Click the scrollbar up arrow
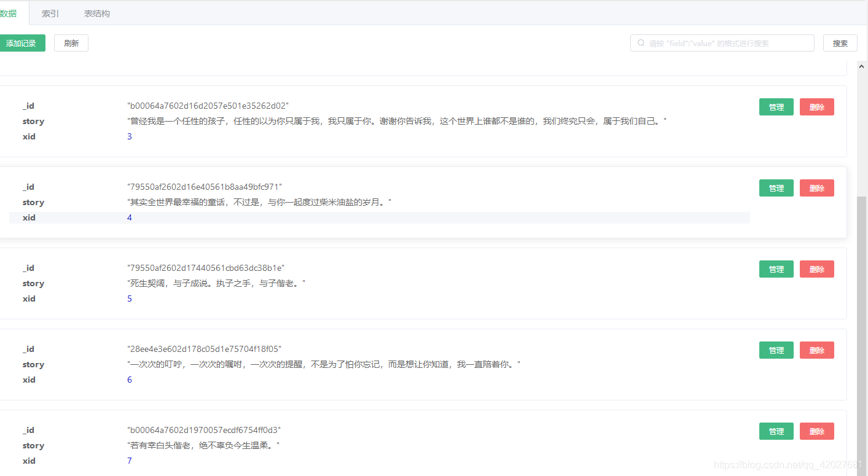 click(862, 66)
